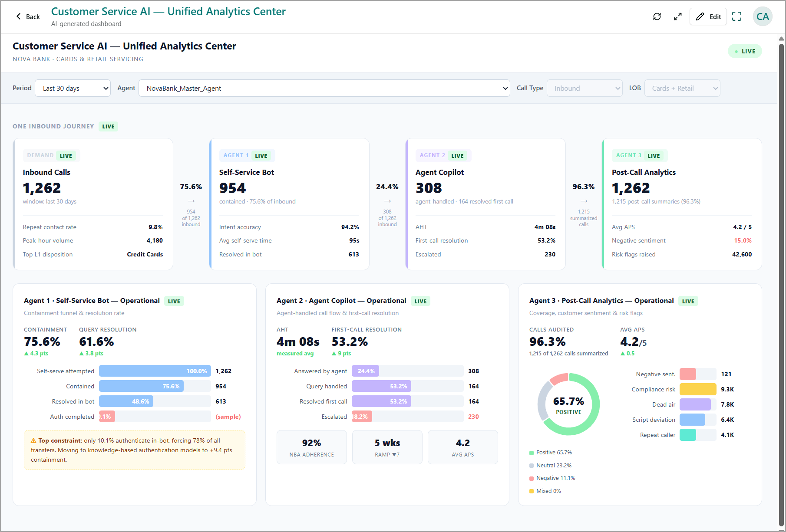Click the LIVE badge next to One Inbound Journey
The image size is (786, 532).
108,127
